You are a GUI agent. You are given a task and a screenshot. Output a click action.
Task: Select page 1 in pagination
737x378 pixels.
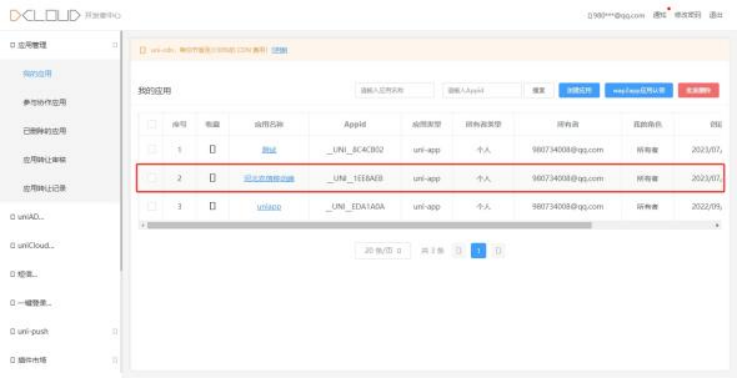click(x=478, y=251)
